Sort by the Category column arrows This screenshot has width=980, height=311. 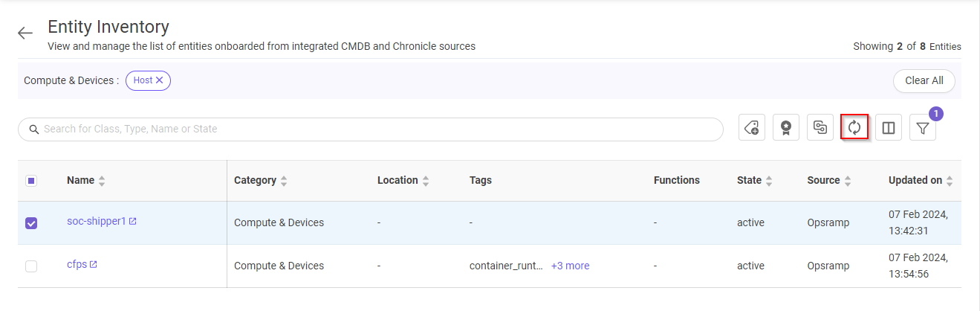click(284, 181)
